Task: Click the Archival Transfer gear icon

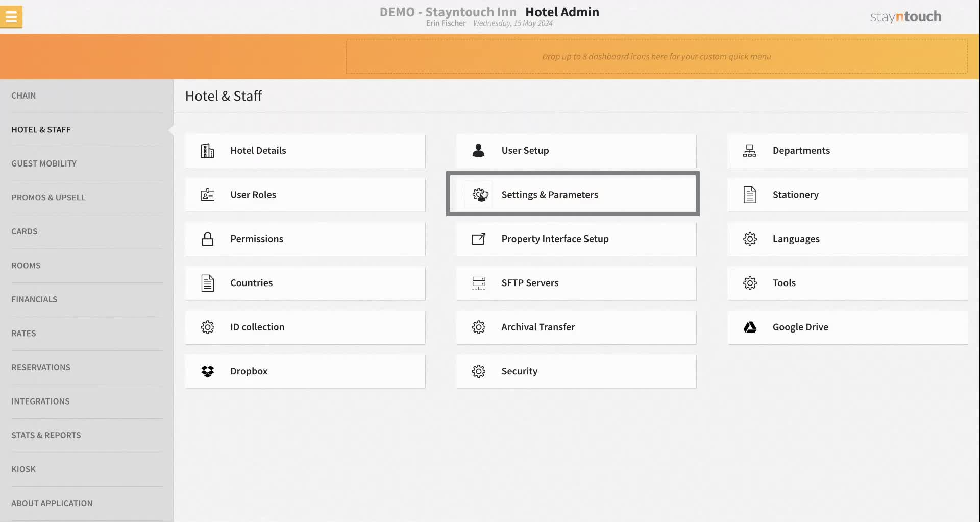Action: 478,327
